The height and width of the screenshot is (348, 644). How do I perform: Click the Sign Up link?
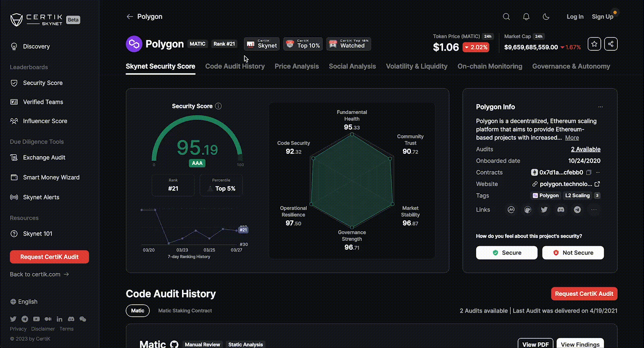click(603, 17)
